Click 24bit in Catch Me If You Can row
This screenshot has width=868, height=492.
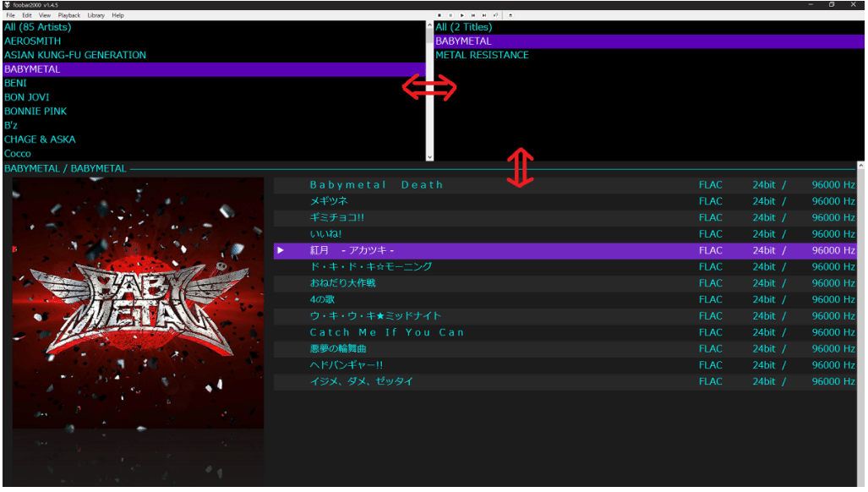(x=763, y=332)
